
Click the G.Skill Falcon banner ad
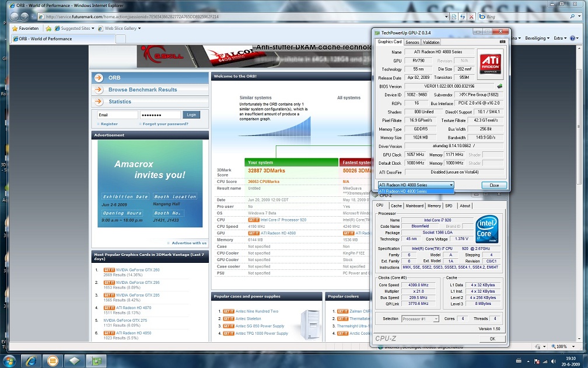255,57
